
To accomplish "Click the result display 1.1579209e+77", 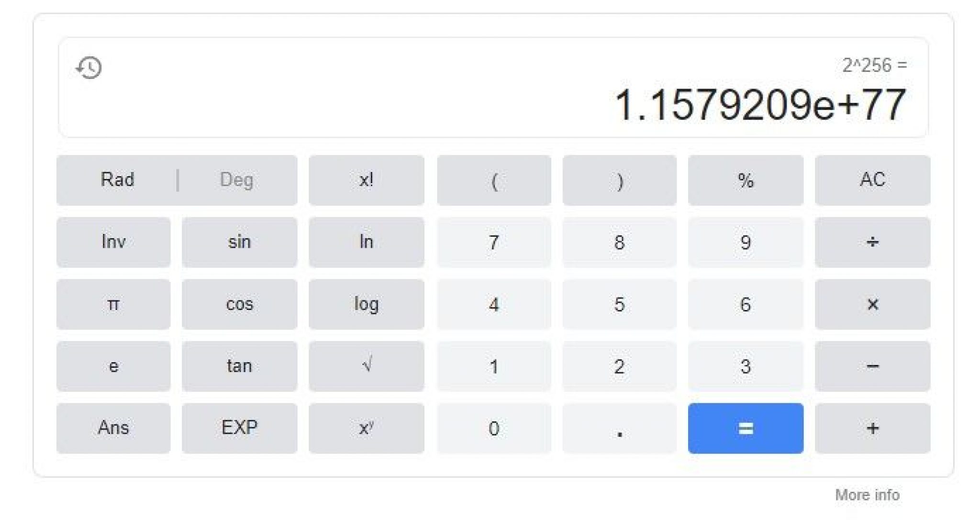I will pyautogui.click(x=759, y=105).
